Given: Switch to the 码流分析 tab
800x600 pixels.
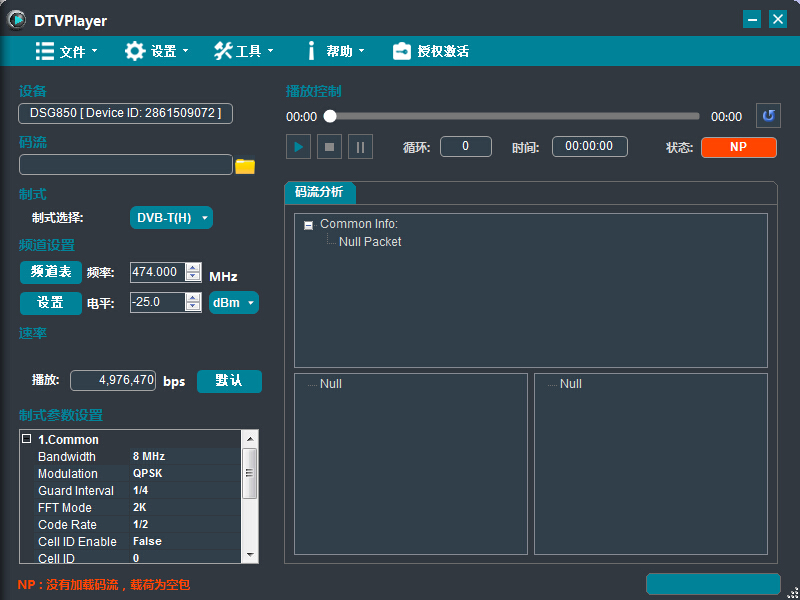Looking at the screenshot, I should tap(319, 192).
